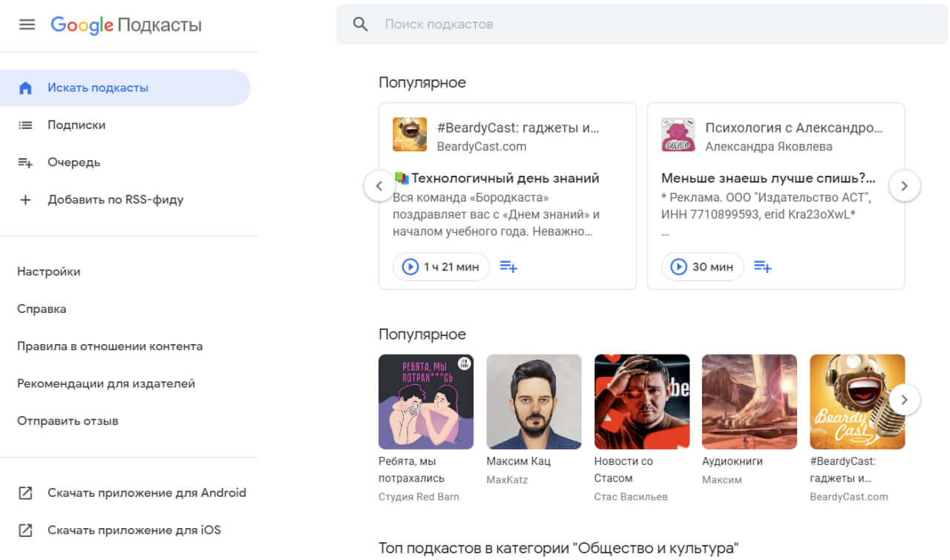Click BeardyCast.com under episode card title
Viewport: 950px width, 560px height.
tap(482, 146)
